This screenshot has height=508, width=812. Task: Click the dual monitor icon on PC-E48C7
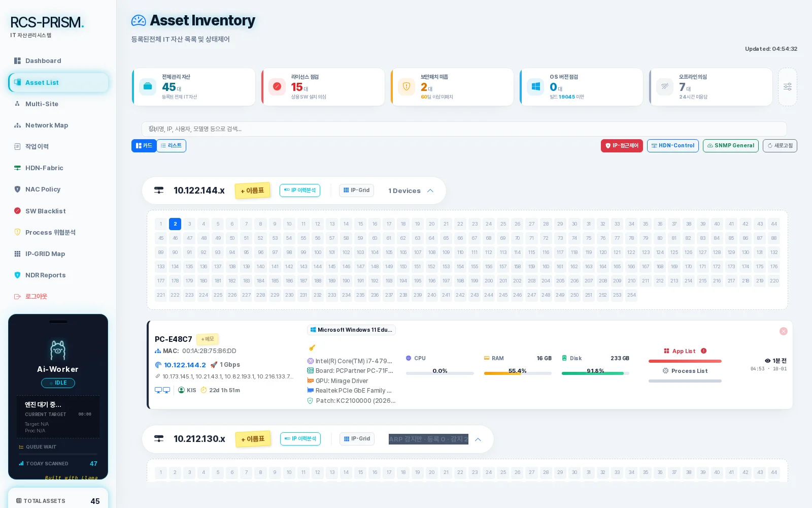[x=162, y=390]
